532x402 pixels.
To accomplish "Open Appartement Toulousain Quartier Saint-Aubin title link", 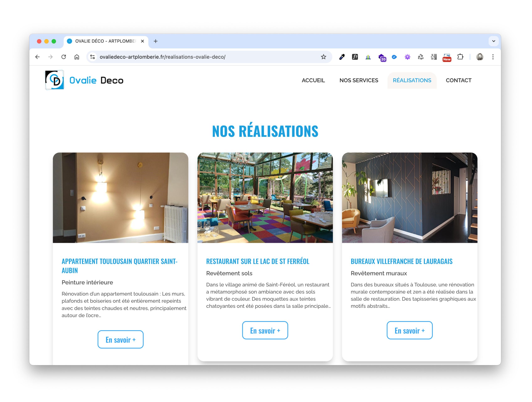I will 119,266.
